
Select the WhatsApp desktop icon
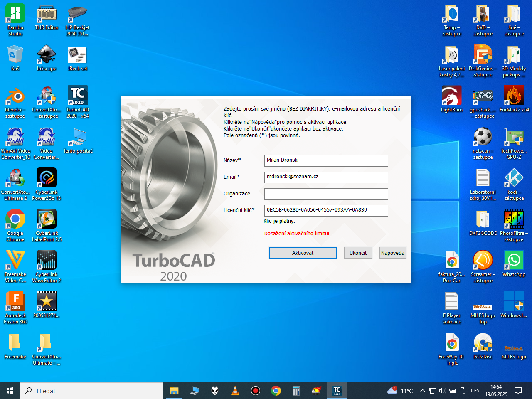click(514, 264)
